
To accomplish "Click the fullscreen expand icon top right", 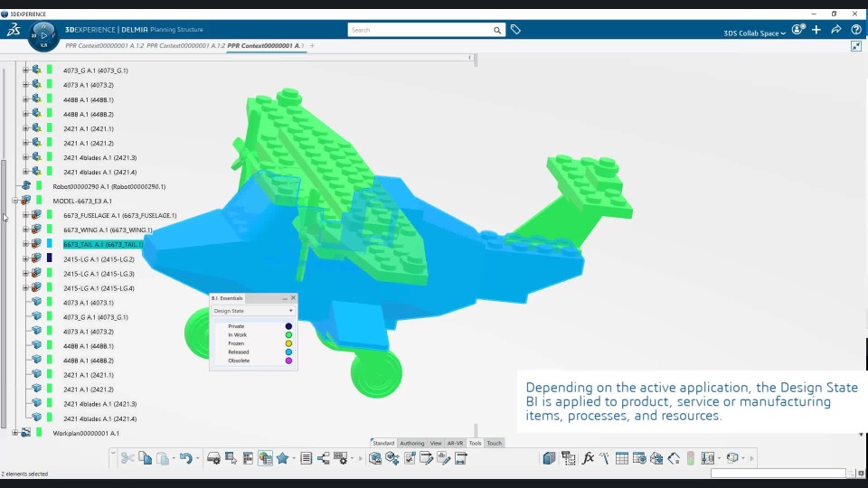I will (x=856, y=46).
